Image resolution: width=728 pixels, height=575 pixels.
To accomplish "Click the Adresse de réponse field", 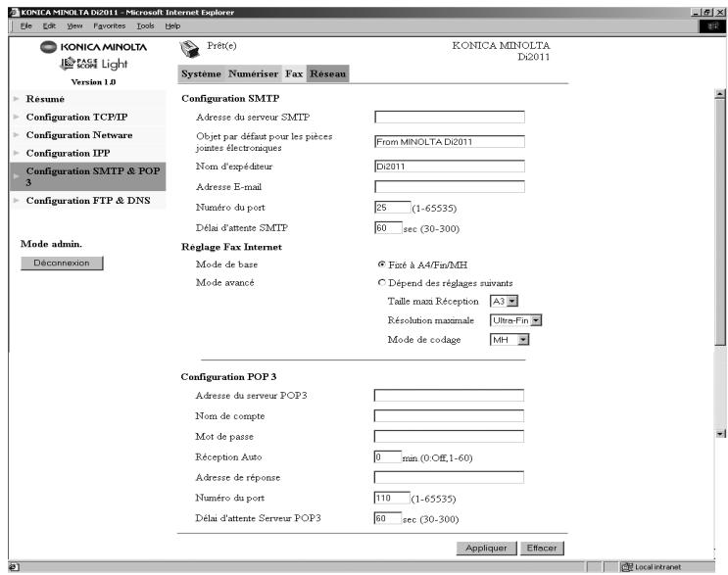I will pyautogui.click(x=449, y=477).
